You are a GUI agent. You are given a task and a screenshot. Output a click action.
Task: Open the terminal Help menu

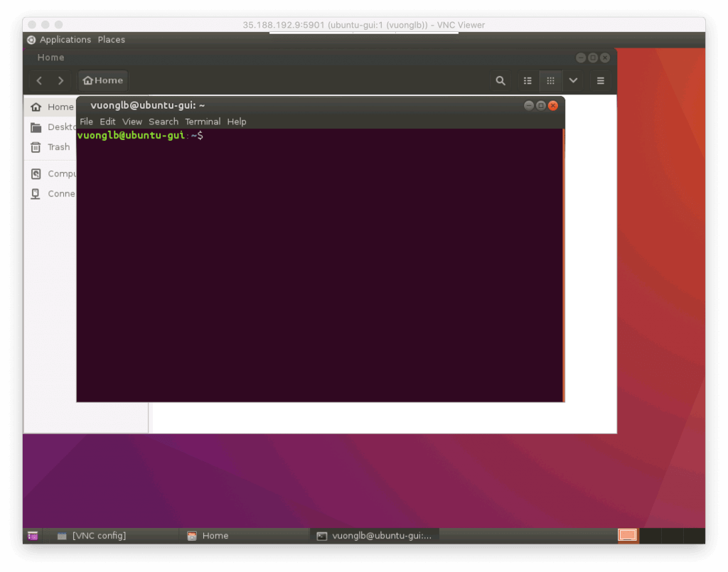236,122
